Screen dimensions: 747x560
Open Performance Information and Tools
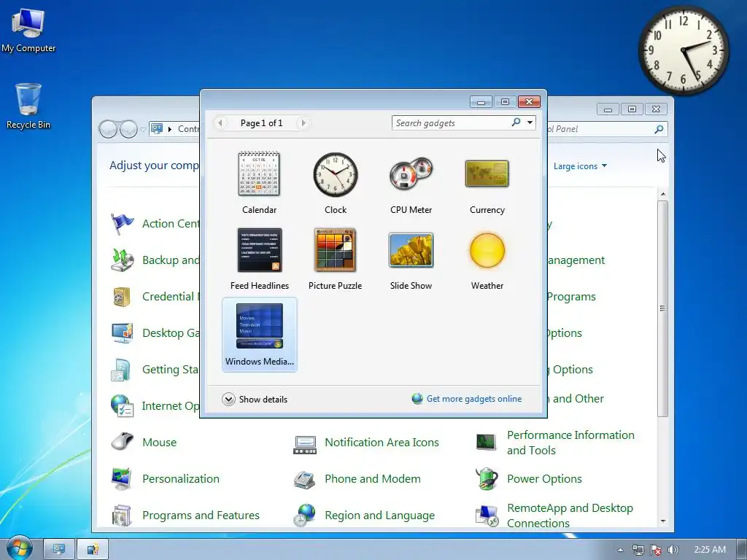coord(570,443)
